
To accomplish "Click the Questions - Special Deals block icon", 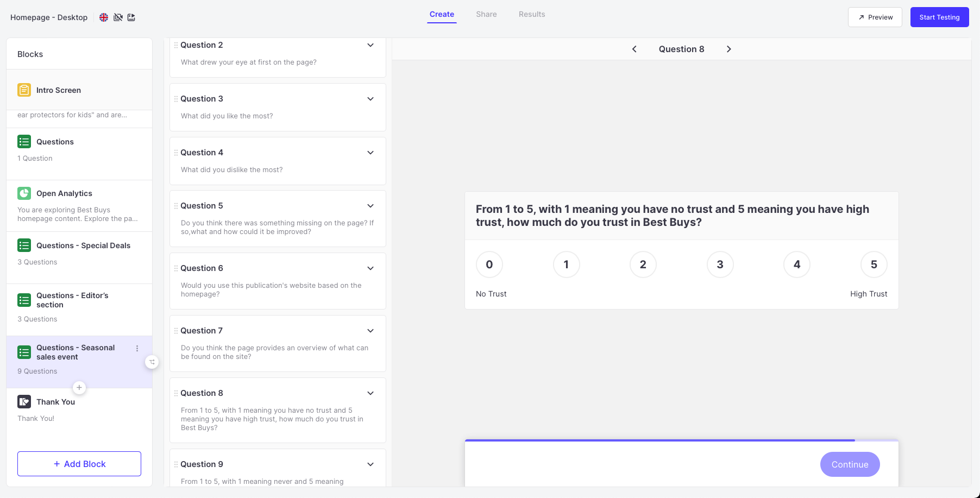I will (24, 245).
